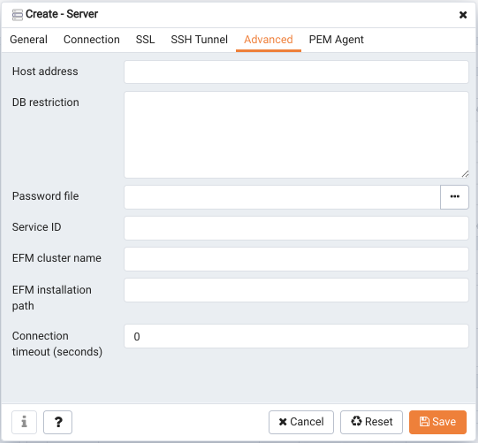The image size is (478, 443).
Task: Click the Connection timeout field showing 0
Action: (296, 336)
